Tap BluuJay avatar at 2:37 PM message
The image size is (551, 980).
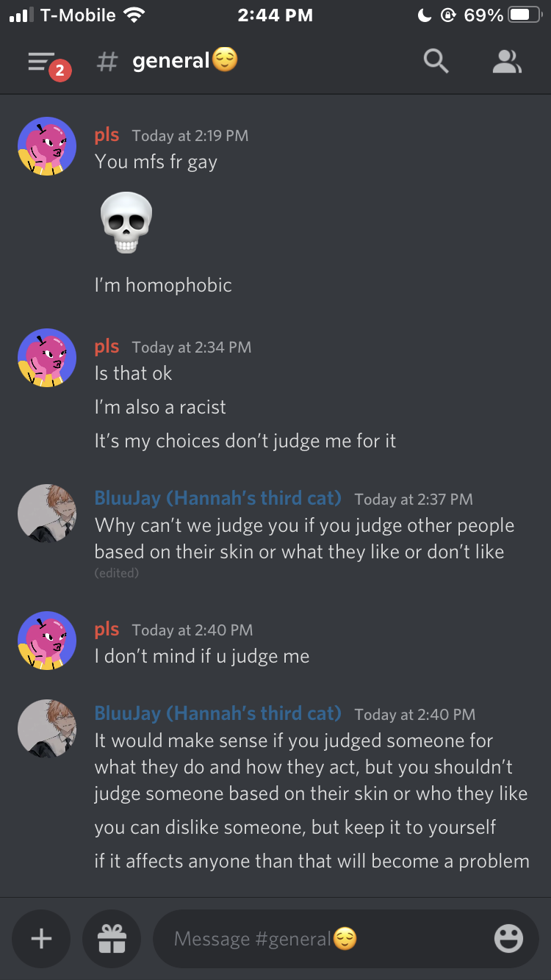click(47, 514)
